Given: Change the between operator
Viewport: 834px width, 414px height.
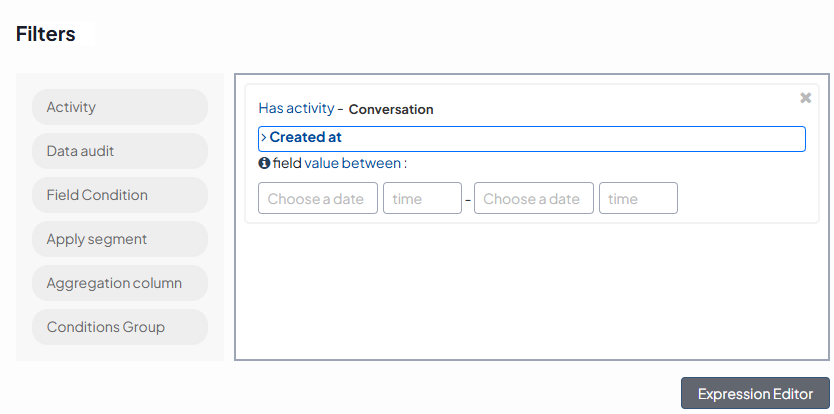Looking at the screenshot, I should click(371, 163).
